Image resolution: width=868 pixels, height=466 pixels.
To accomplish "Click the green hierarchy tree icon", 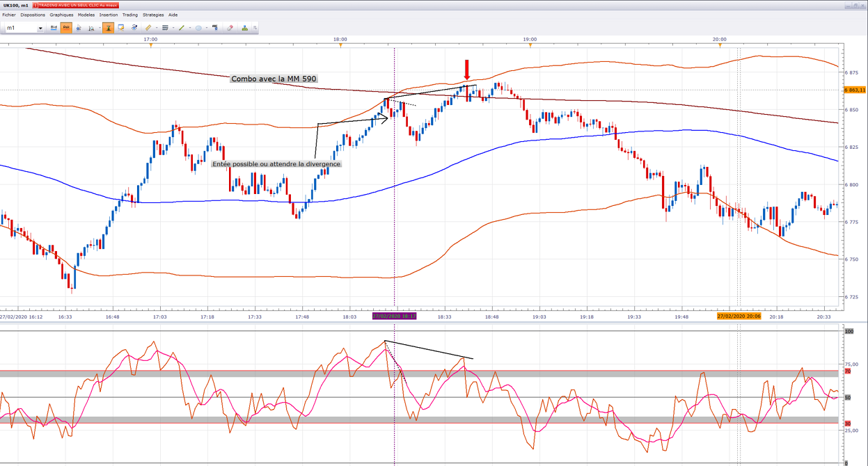I will 245,28.
